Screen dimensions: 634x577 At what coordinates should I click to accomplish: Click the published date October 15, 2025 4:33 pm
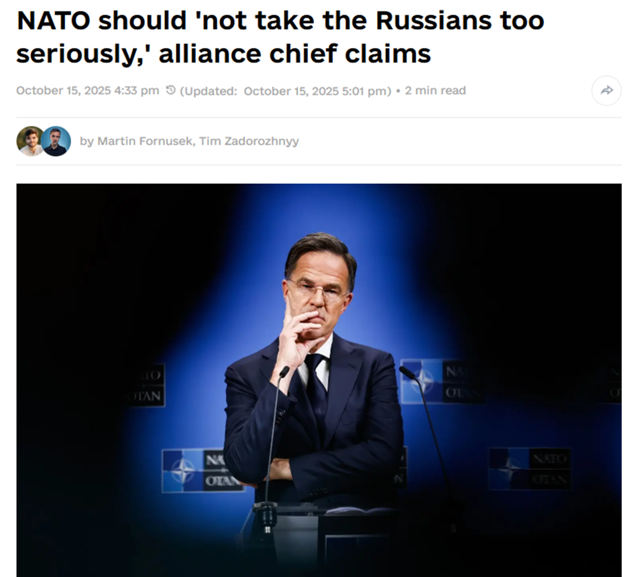coord(88,91)
